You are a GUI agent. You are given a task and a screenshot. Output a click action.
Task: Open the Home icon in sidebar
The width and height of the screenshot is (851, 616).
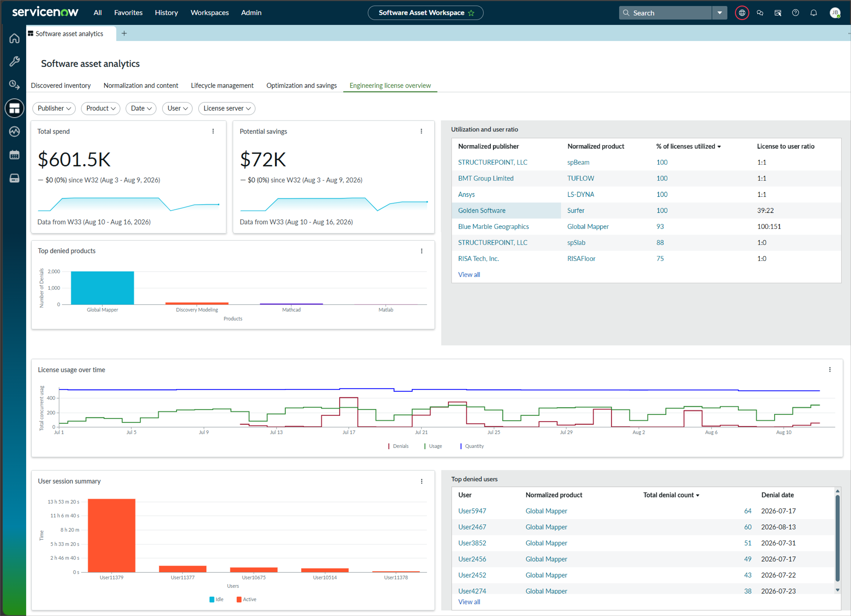pos(14,38)
